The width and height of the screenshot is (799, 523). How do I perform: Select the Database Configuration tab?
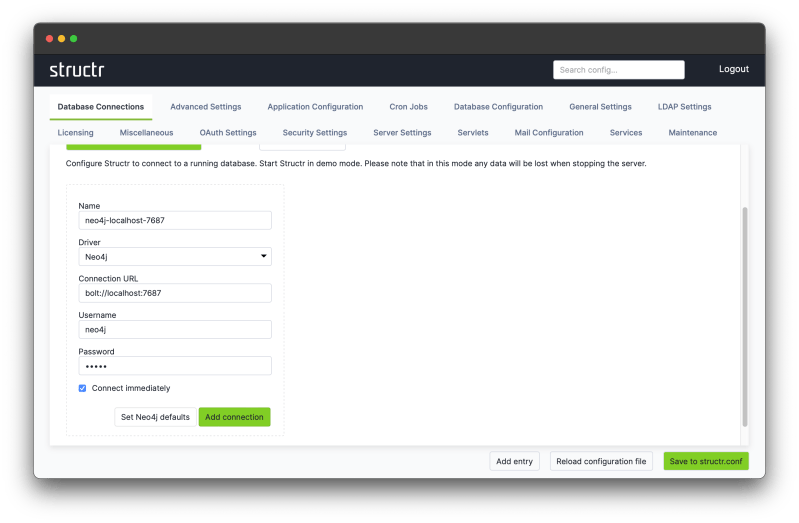[498, 107]
